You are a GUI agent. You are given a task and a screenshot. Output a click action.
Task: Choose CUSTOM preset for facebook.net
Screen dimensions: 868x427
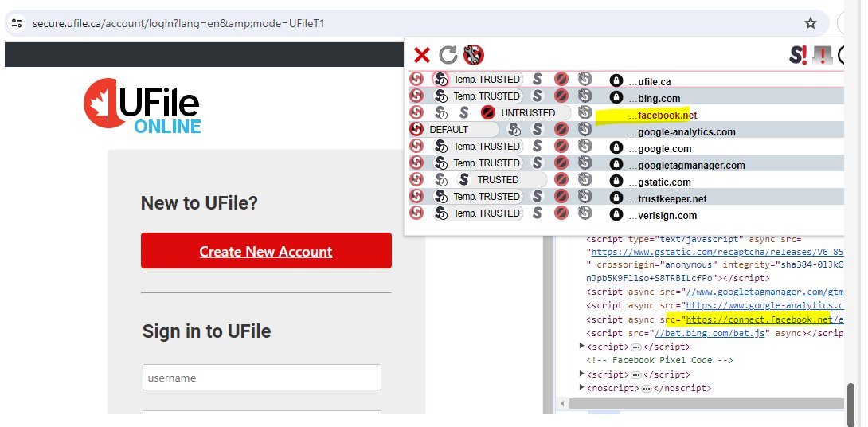pyautogui.click(x=585, y=113)
